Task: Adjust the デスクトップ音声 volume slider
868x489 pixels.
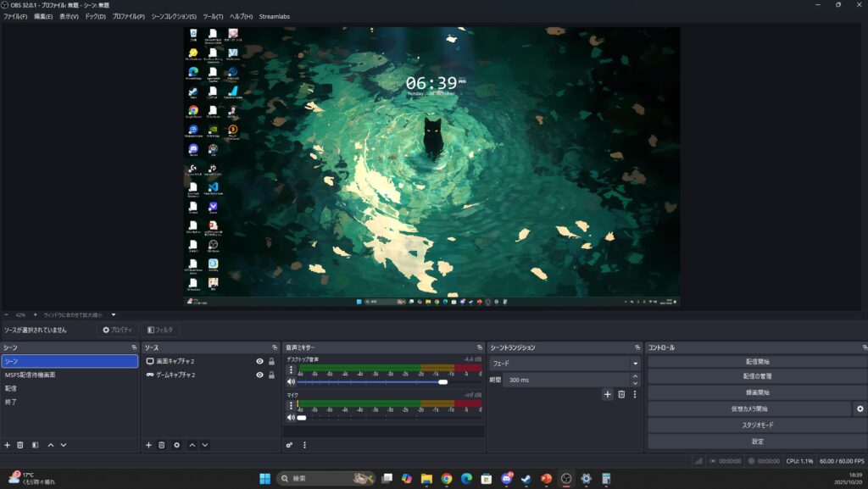Action: [442, 382]
